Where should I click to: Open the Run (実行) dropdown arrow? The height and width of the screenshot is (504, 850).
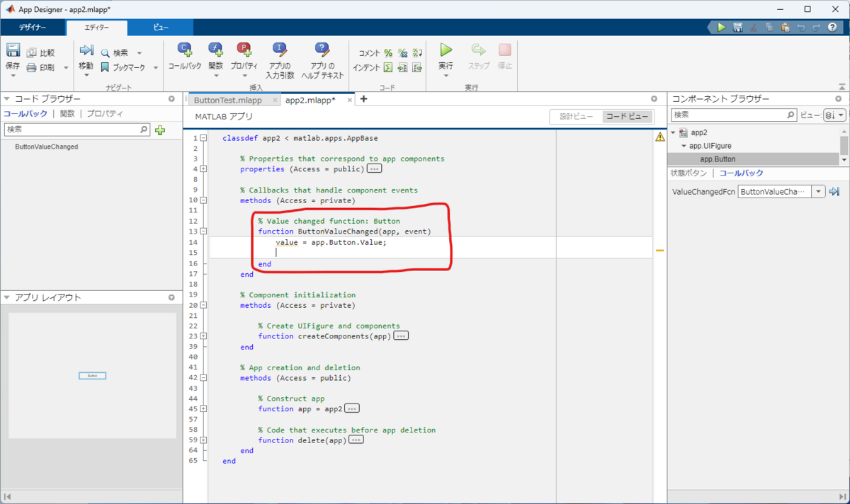(446, 76)
